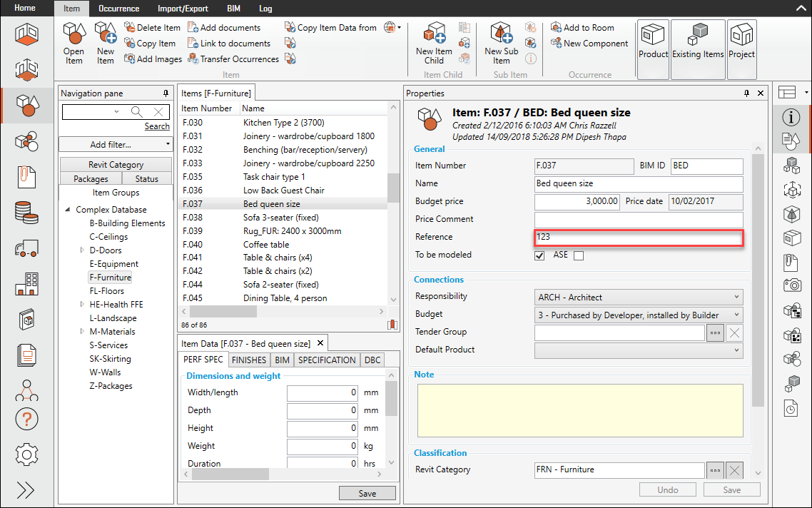Open the Responsibility dropdown

pyautogui.click(x=638, y=297)
